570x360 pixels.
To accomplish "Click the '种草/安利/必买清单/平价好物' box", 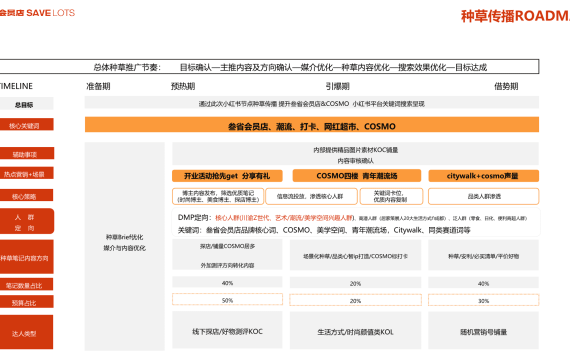I will click(483, 256).
